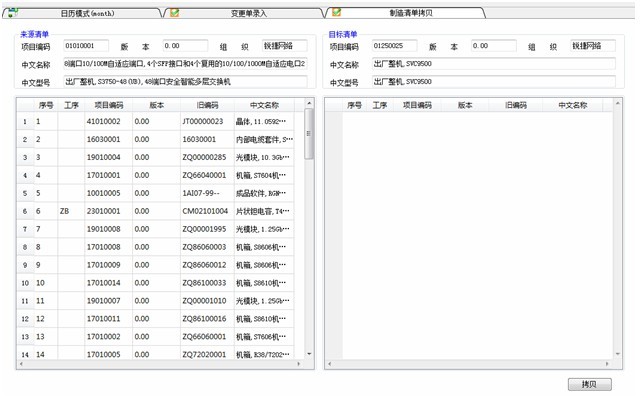Select cell ZQ86100016 in row 12

[x=207, y=319]
